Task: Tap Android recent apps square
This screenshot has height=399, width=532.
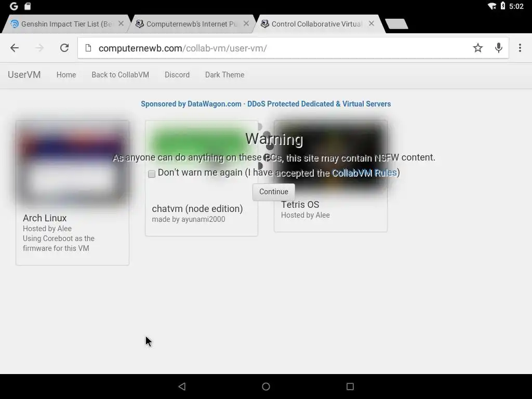Action: [350, 387]
